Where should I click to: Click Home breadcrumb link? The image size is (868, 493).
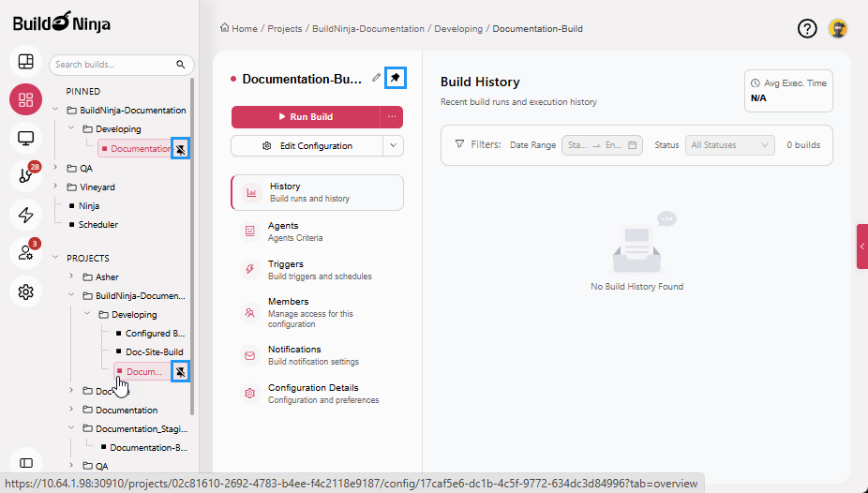pyautogui.click(x=245, y=29)
